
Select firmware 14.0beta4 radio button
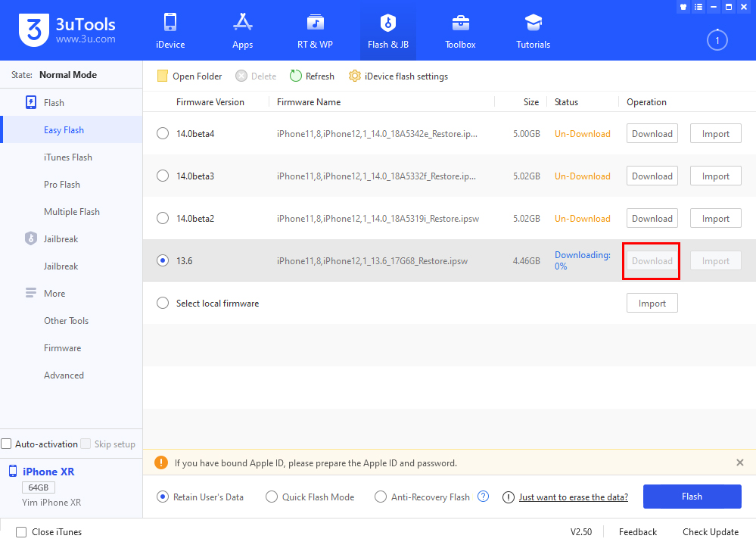click(163, 134)
